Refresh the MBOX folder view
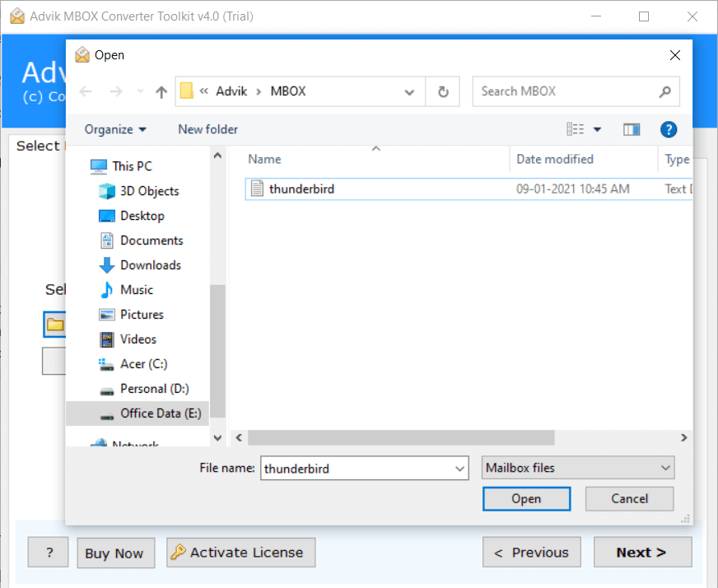The width and height of the screenshot is (718, 588). [x=443, y=91]
